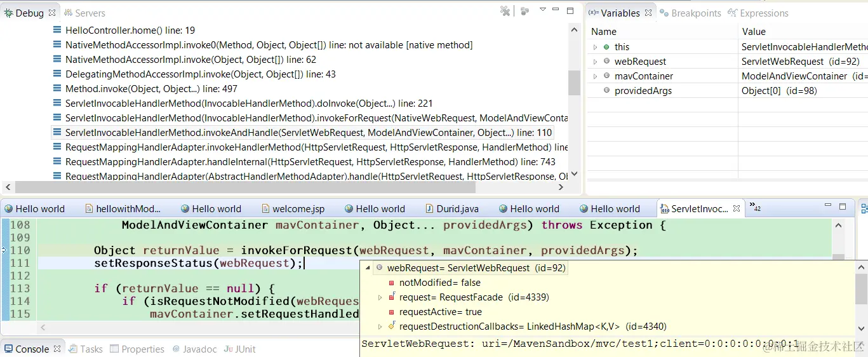Open the Durid.java editor tab
Viewport: 868px width, 357px height.
point(451,208)
